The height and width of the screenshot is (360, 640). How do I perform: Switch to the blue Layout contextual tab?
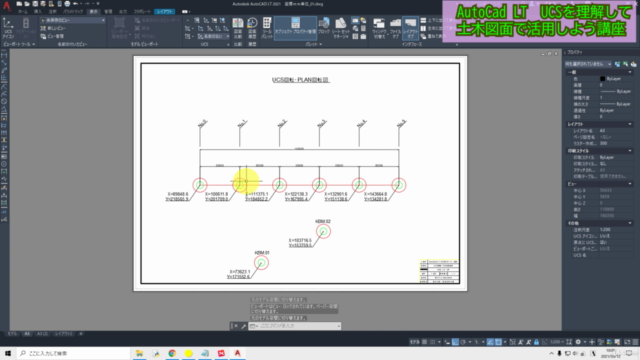[165, 11]
